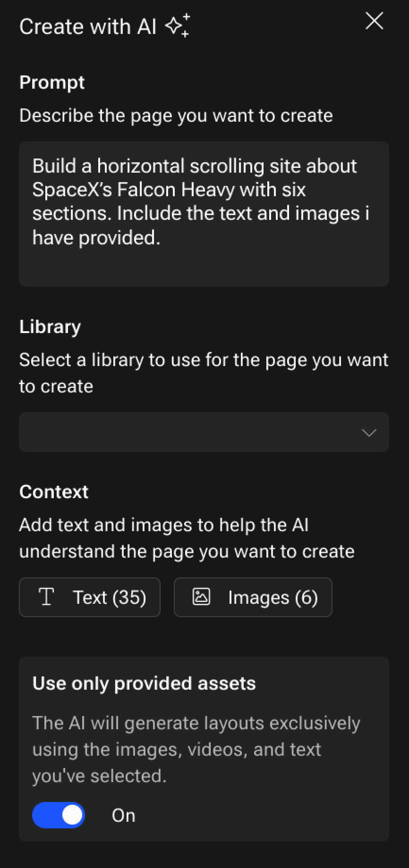Viewport: 409px width, 868px height.
Task: Close the Create with AI panel
Action: point(375,21)
